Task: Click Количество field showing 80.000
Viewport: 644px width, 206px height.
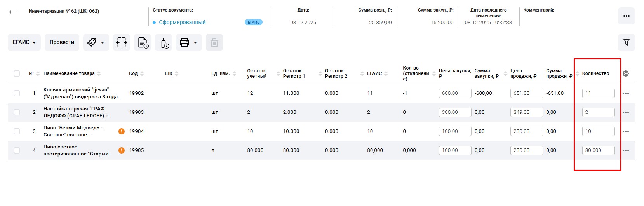Action: pyautogui.click(x=598, y=150)
